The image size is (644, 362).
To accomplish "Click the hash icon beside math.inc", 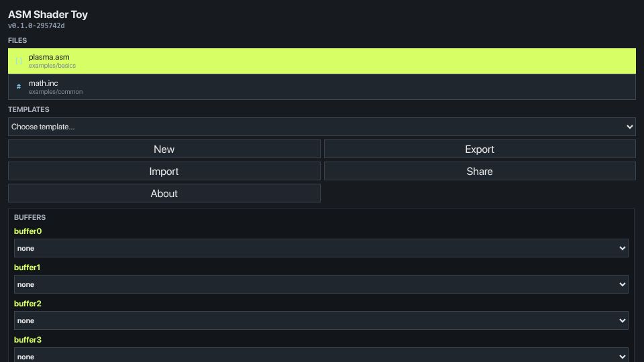I will tap(19, 86).
